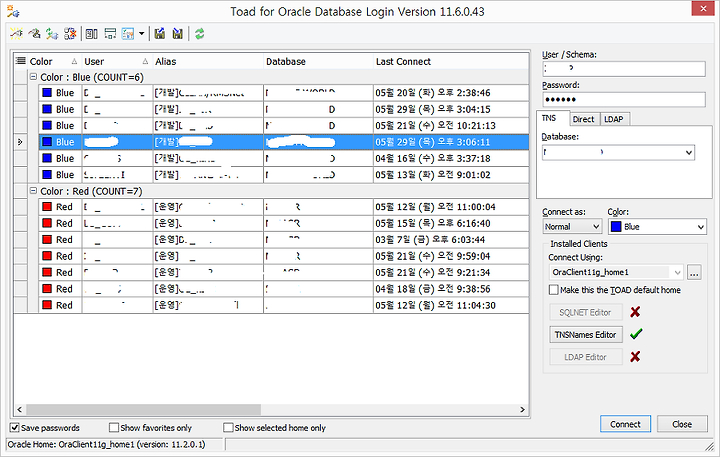Select cell "04월 16일 (수) 오후 3:37:18"
The image size is (720, 457).
pyautogui.click(x=451, y=158)
